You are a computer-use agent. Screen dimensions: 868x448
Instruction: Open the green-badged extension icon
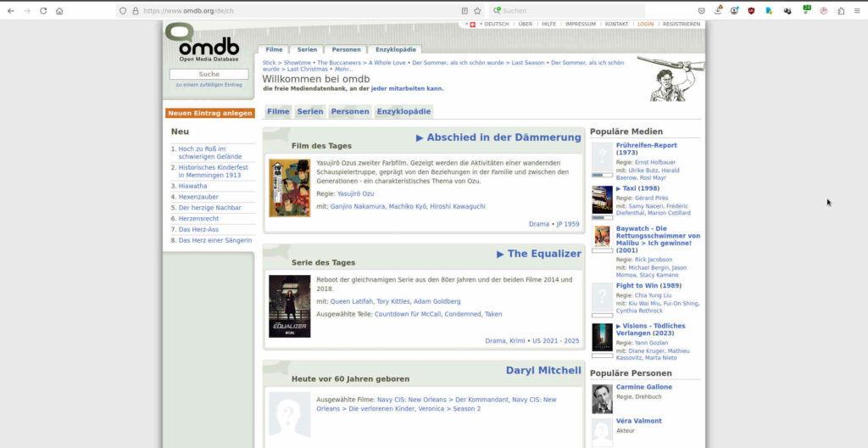tap(807, 10)
